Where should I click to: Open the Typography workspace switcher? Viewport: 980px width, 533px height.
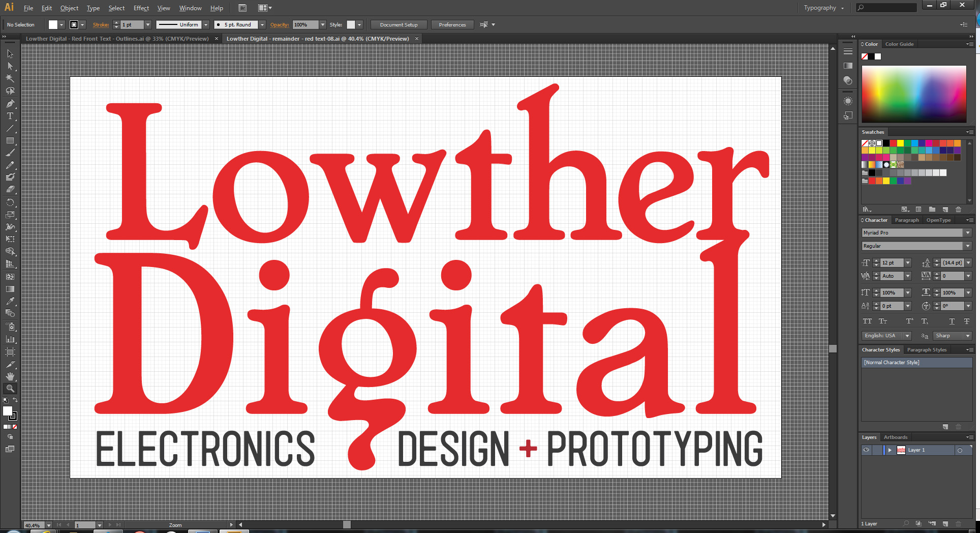823,8
